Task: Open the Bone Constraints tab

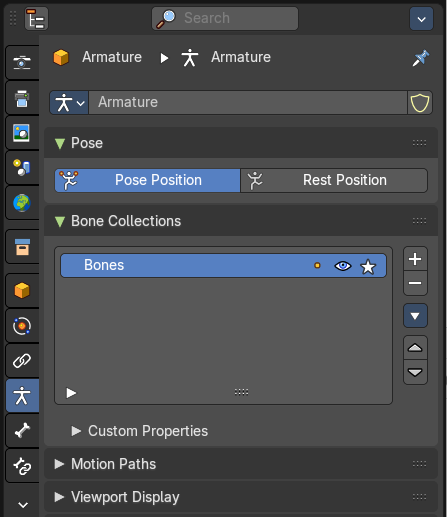Action: coord(22,466)
